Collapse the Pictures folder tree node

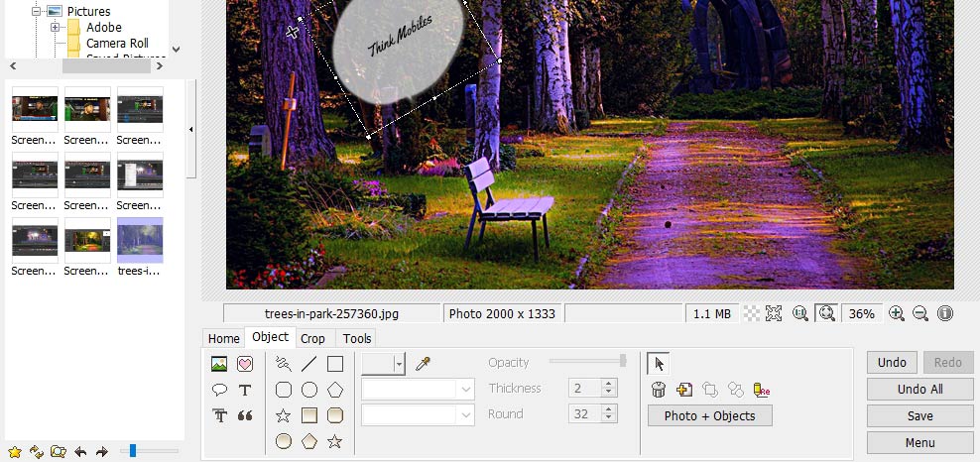pyautogui.click(x=36, y=11)
